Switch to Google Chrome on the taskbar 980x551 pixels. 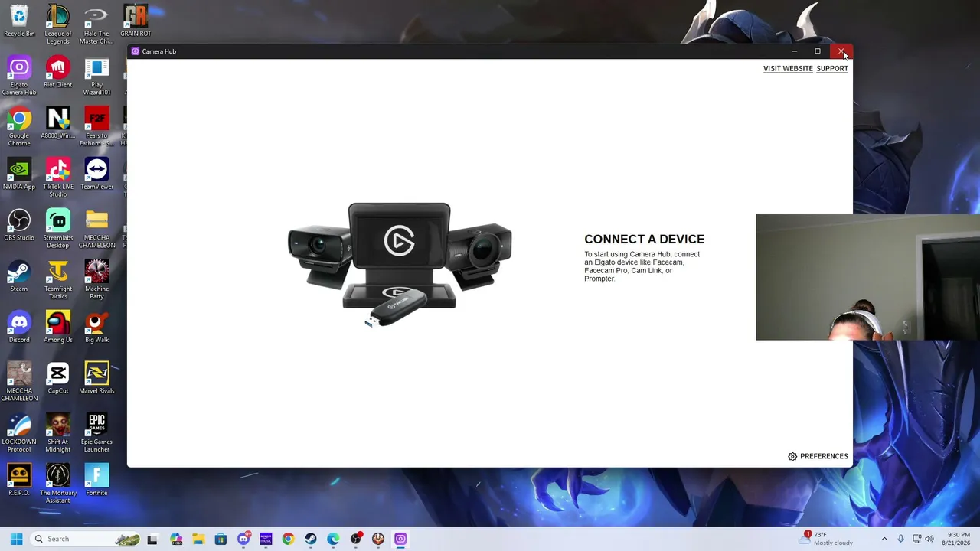(x=288, y=539)
